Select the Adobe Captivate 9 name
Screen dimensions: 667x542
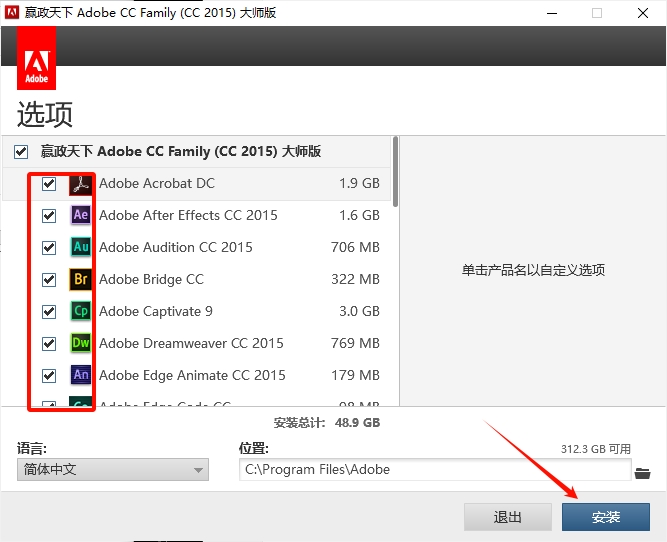pos(156,311)
